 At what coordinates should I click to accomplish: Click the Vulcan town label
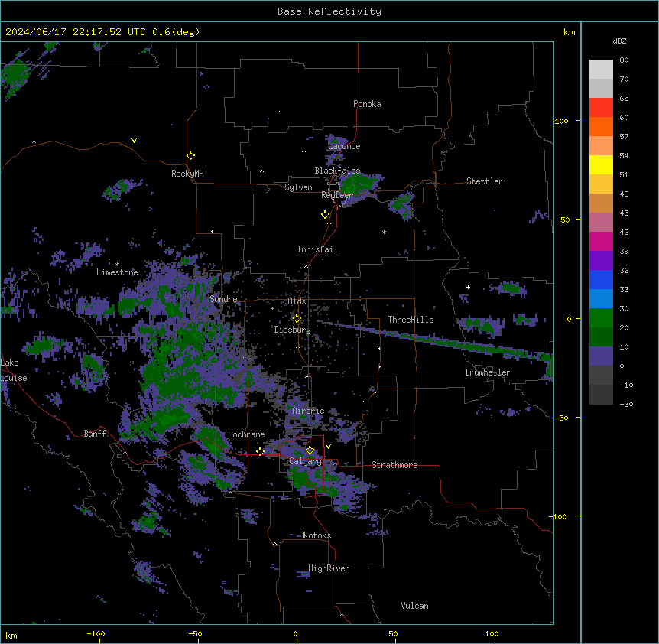click(414, 606)
